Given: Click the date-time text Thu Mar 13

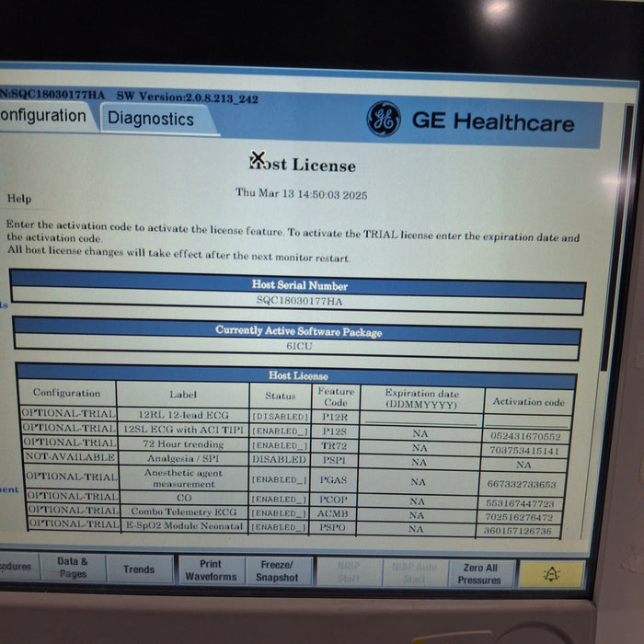Looking at the screenshot, I should pyautogui.click(x=301, y=193).
